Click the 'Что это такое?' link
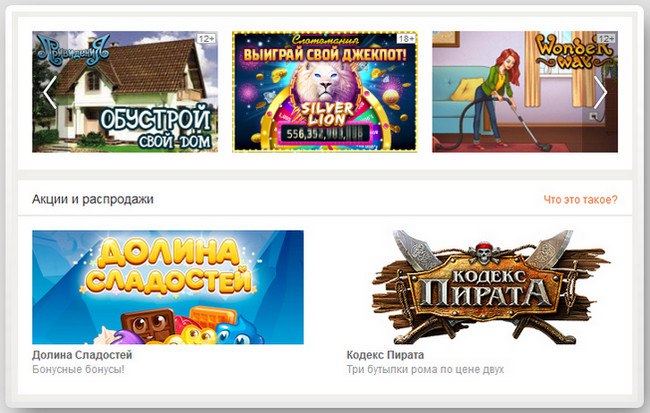The image size is (650, 413). pyautogui.click(x=580, y=199)
